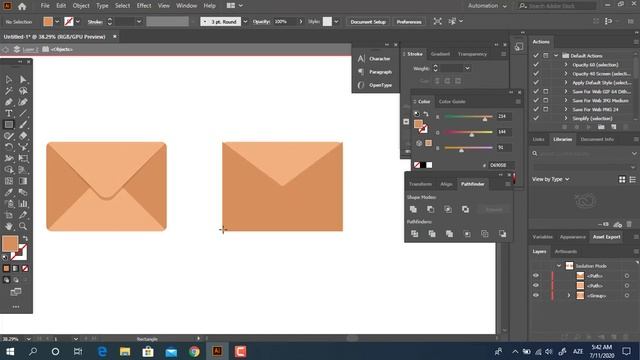
Task: Select the Rotate tool
Action: point(9,147)
